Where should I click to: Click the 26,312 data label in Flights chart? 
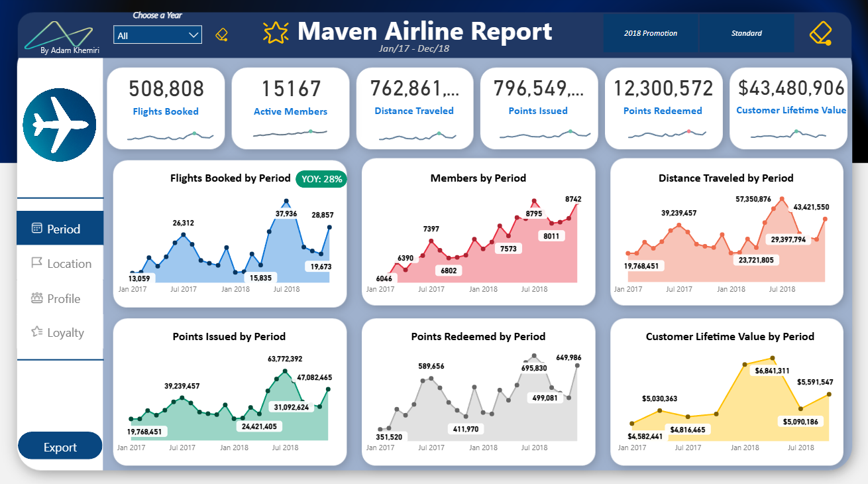(184, 223)
